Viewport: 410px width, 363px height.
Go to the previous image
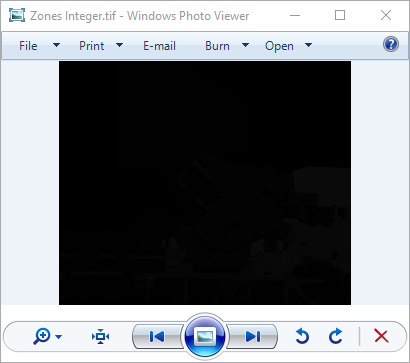coord(157,337)
